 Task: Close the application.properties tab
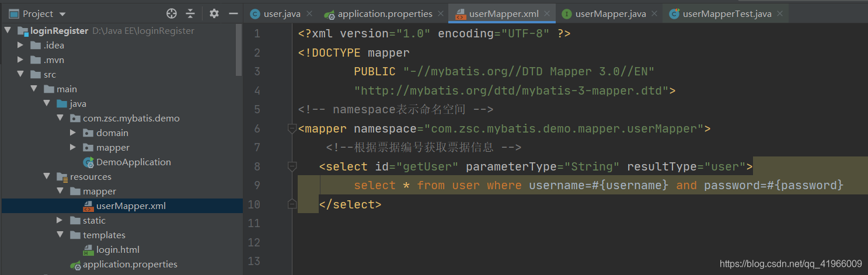[440, 14]
